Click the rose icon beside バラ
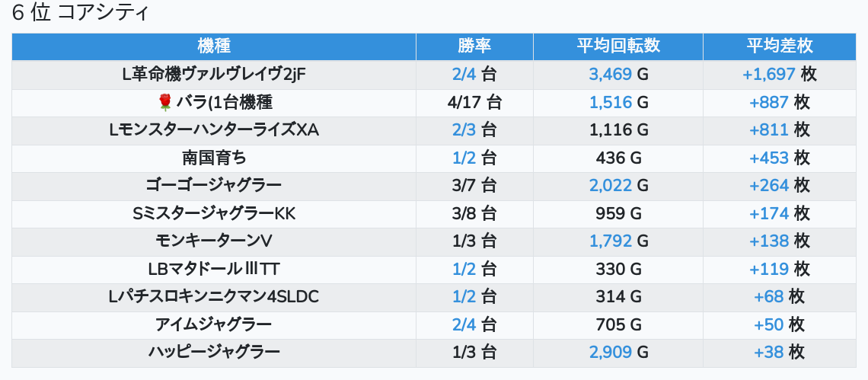Image resolution: width=868 pixels, height=380 pixels. (164, 102)
